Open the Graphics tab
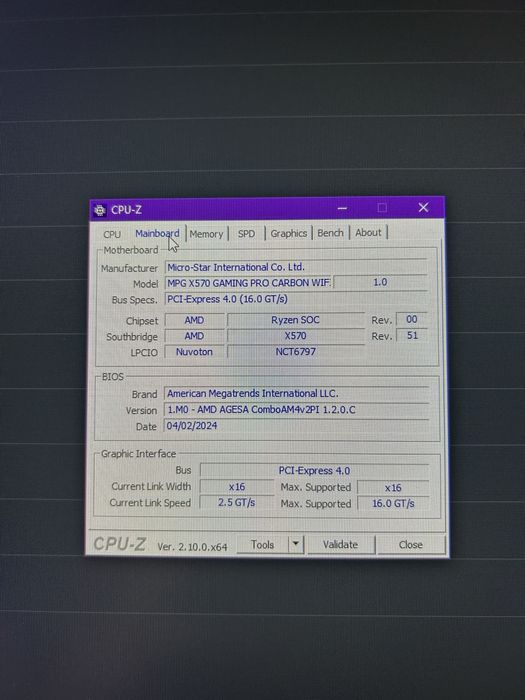 [288, 233]
